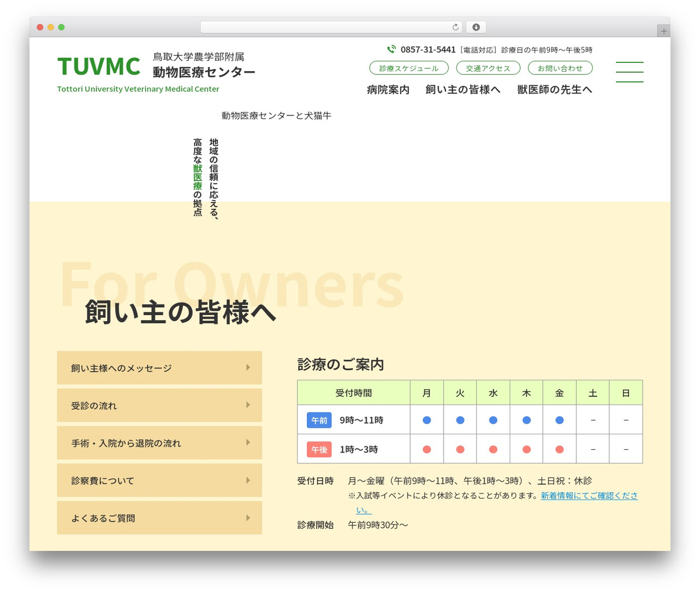Screen dimensions: 700x593
Task: Open the 獣医師の先生へ menu
Action: point(555,90)
